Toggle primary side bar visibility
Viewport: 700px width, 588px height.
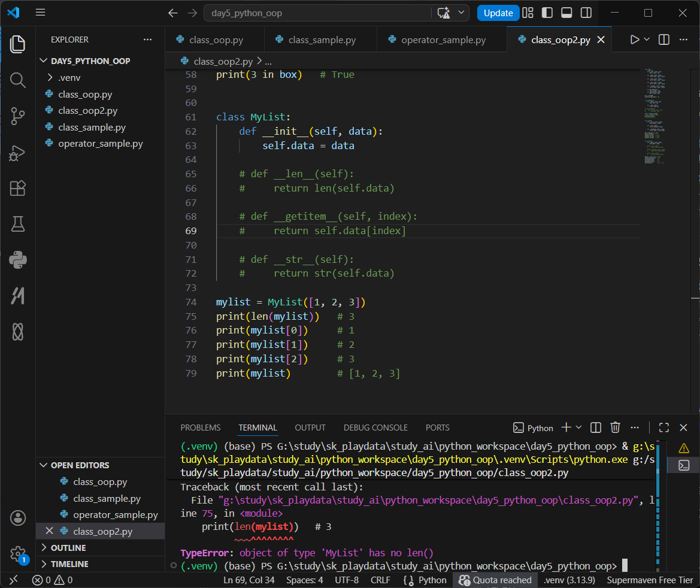point(547,13)
